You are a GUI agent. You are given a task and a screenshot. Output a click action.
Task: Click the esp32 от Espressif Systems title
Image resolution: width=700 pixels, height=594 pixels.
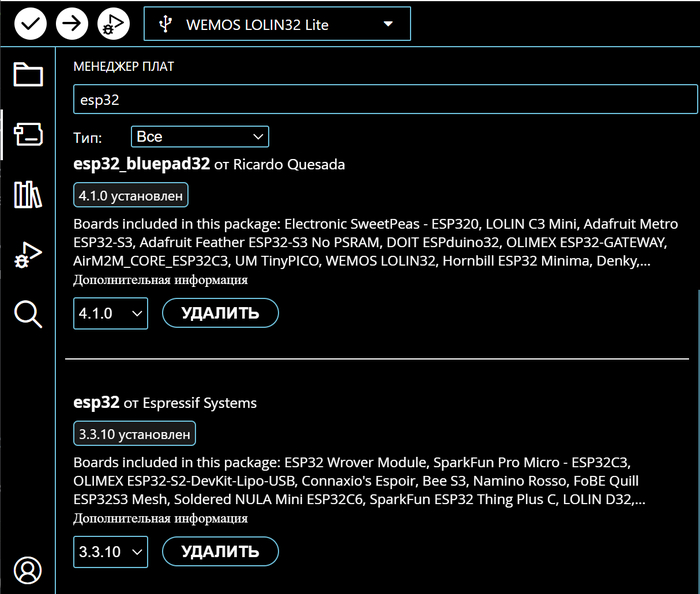165,403
